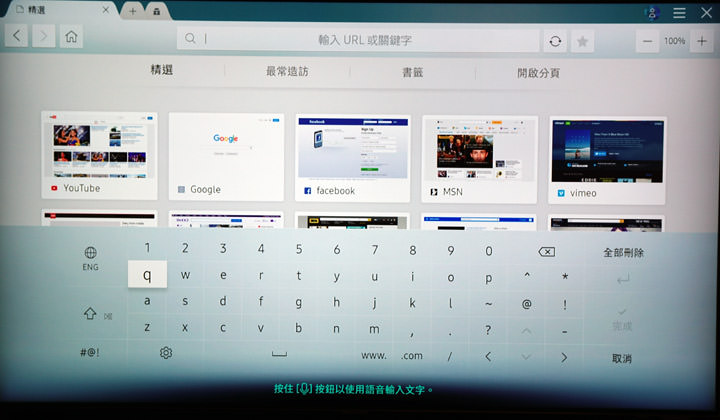The width and height of the screenshot is (720, 420).
Task: Tap the exclamation mark key
Action: [x=565, y=304]
